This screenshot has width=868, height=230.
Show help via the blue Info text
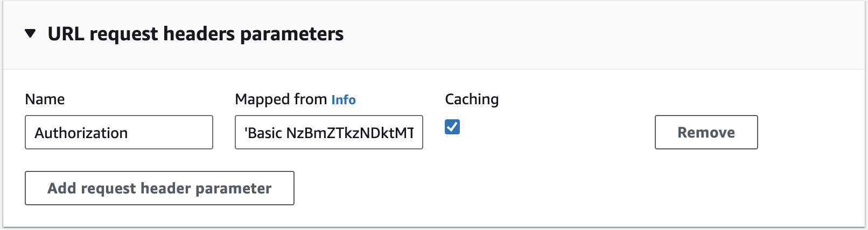pyautogui.click(x=343, y=100)
